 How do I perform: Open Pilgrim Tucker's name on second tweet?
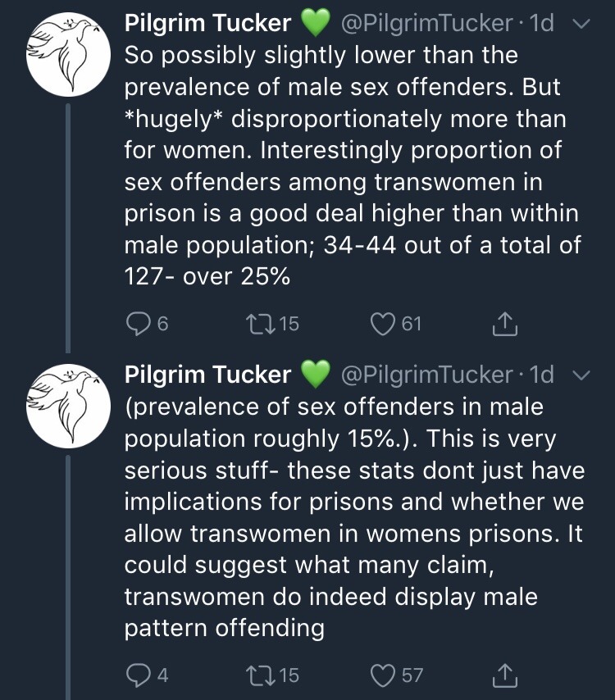coord(207,375)
